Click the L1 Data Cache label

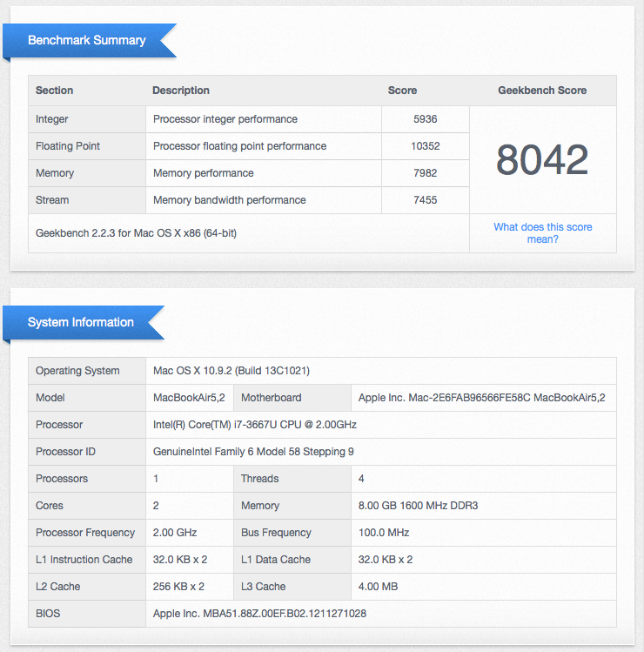(276, 560)
